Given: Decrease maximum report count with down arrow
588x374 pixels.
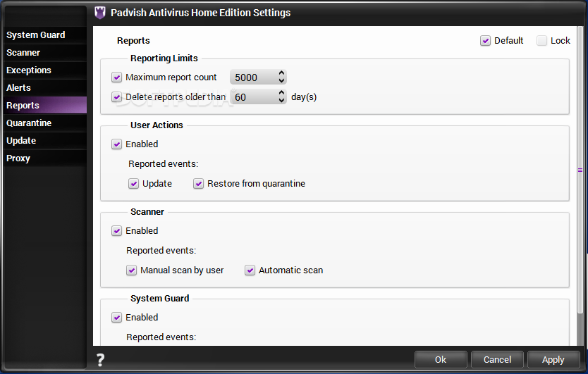Looking at the screenshot, I should point(281,81).
